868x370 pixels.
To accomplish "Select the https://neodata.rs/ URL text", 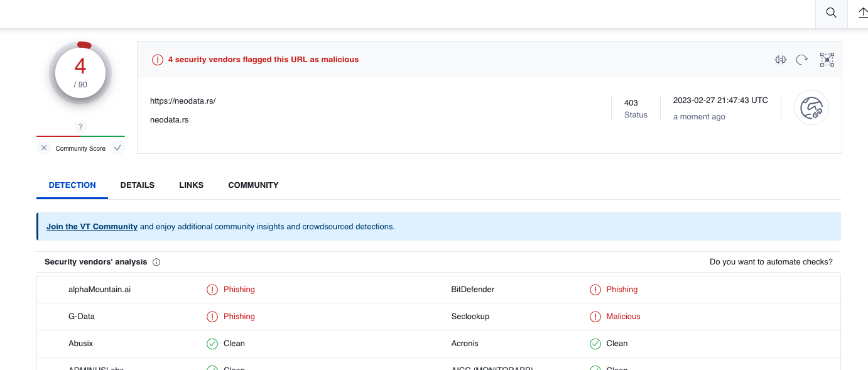I will [183, 101].
